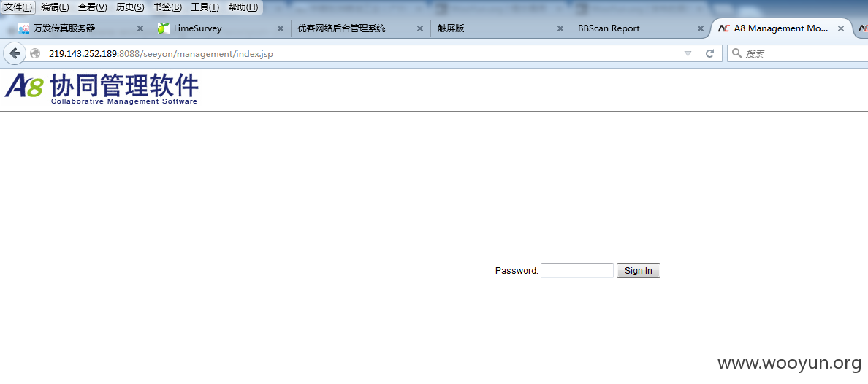Screen dimensions: 868x384
Task: Click the address bar URL
Action: 161,54
